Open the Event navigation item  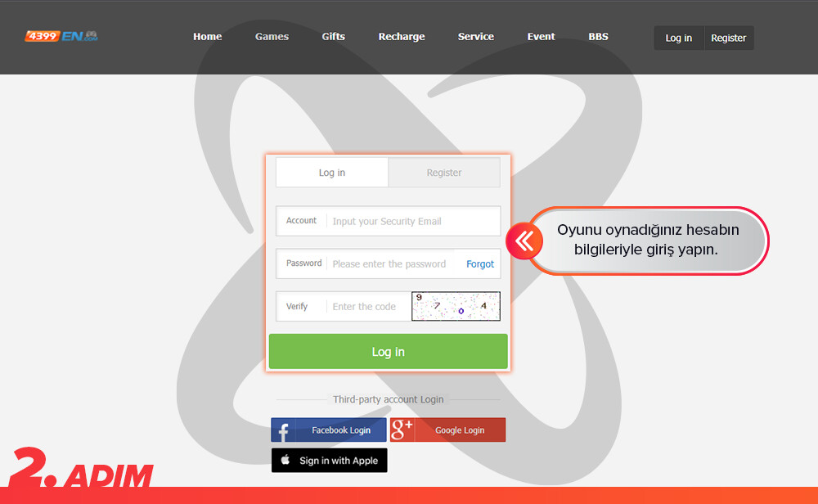[541, 37]
